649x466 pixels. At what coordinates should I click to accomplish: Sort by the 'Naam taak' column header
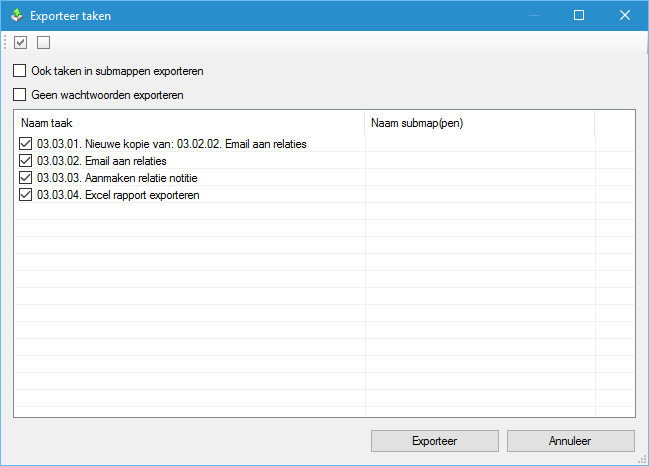[x=189, y=123]
